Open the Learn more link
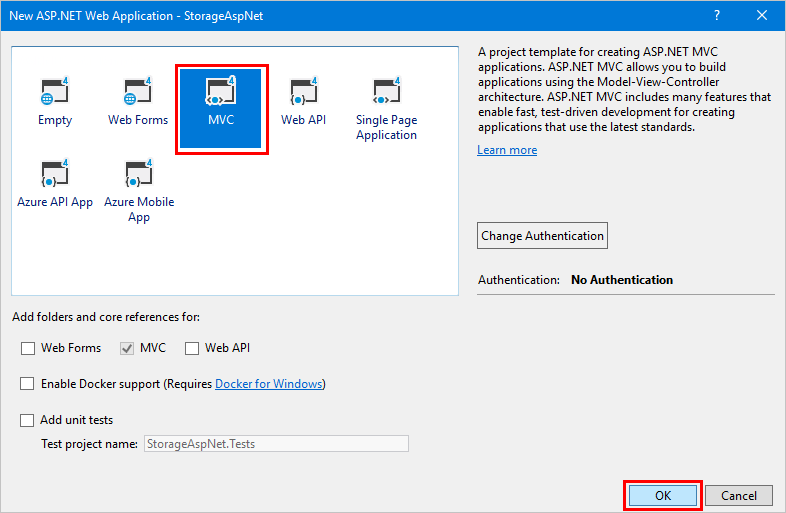Viewport: 786px width, 513px height. click(x=507, y=150)
